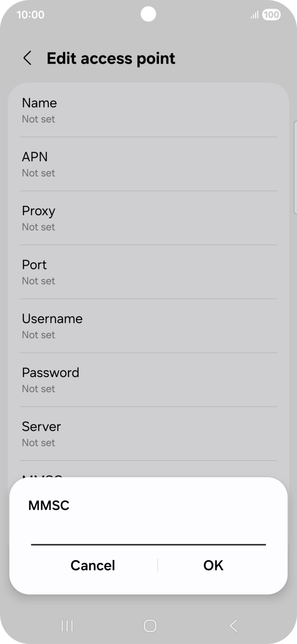Tap the Back navigation icon at bottom right
Screen dimensions: 297x644
click(233, 626)
